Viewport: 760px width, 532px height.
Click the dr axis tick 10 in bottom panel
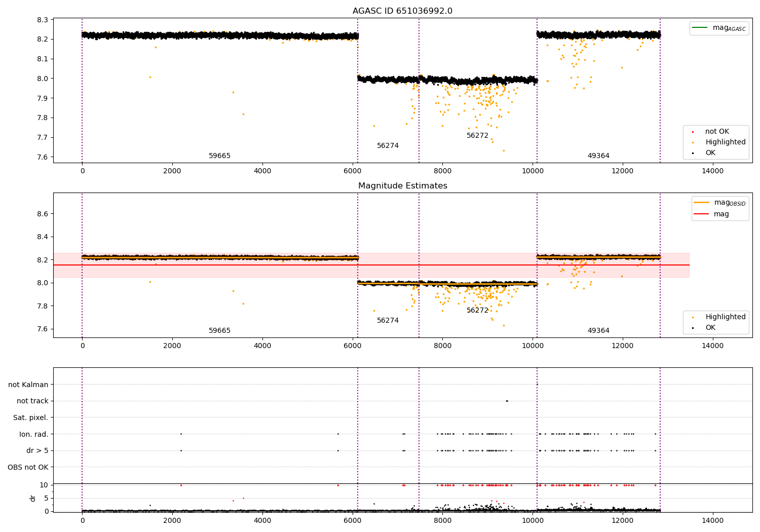44,485
